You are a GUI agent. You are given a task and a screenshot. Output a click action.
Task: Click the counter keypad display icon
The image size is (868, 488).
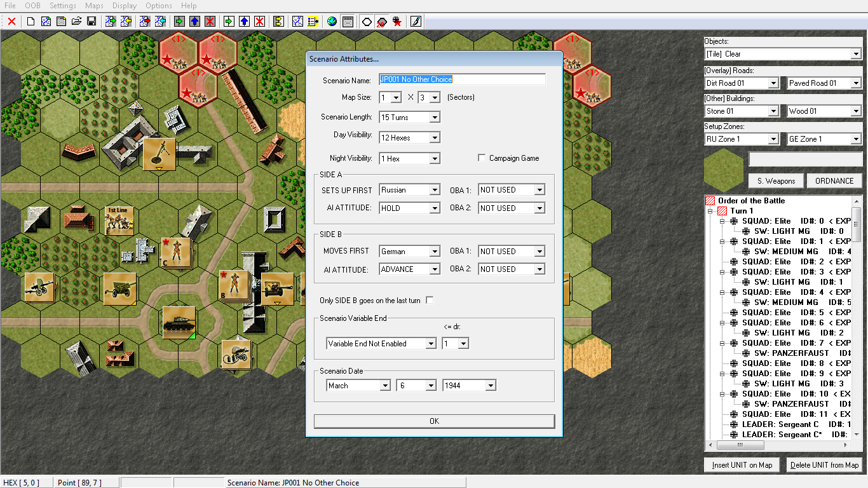(348, 21)
